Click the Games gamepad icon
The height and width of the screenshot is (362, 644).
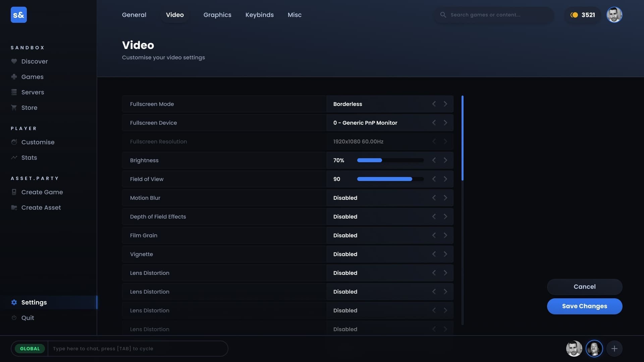(14, 77)
